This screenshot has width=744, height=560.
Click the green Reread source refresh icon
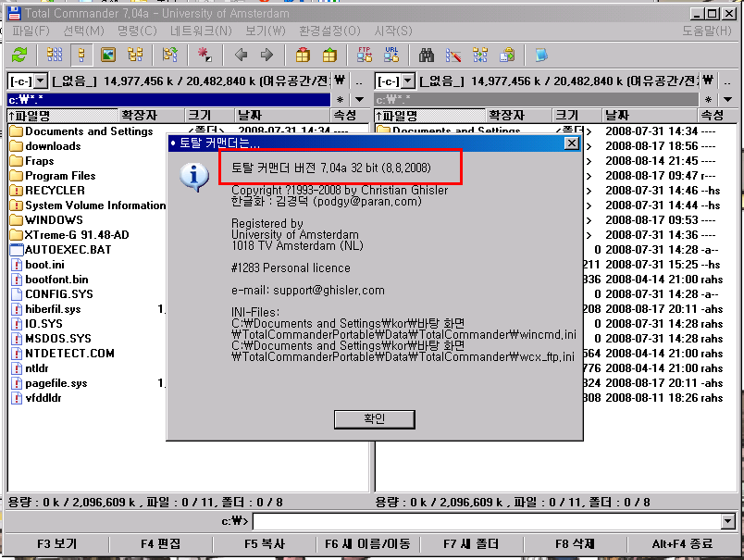point(19,55)
